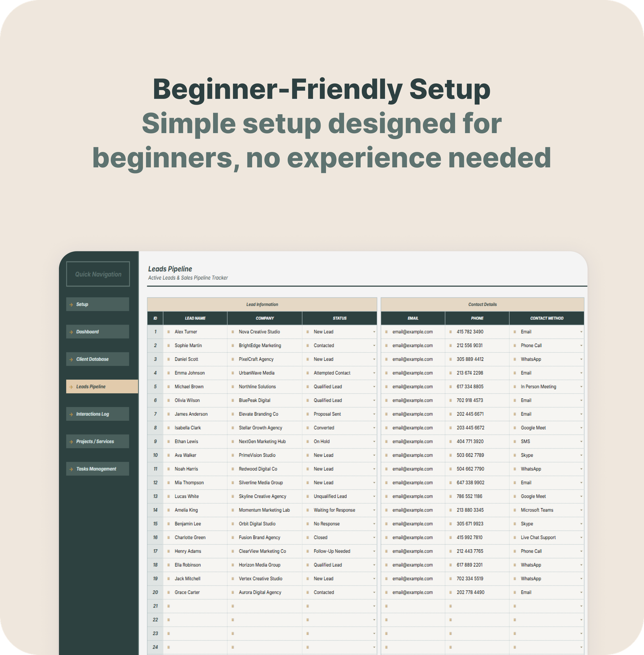Click the empty company cell in row 22
This screenshot has width=644, height=655.
(x=265, y=620)
